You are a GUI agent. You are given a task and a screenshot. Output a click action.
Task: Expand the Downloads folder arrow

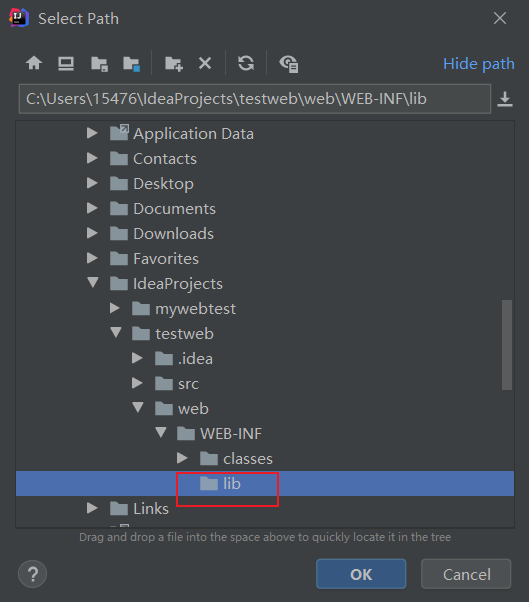tap(92, 233)
